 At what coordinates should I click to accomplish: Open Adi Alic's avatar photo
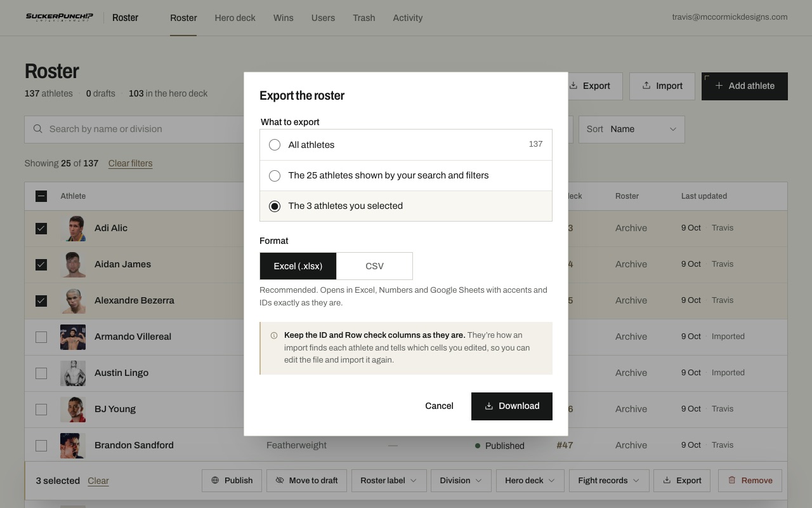point(73,228)
